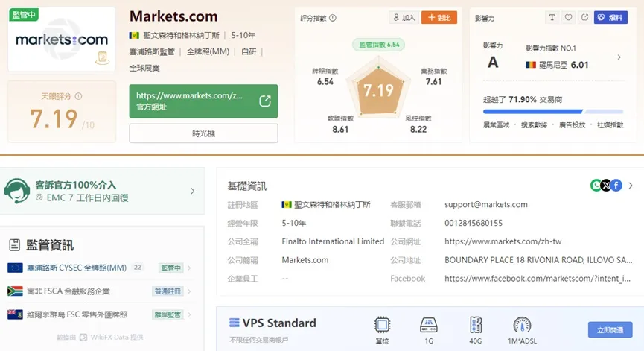Click the 展業區域 label

click(496, 125)
